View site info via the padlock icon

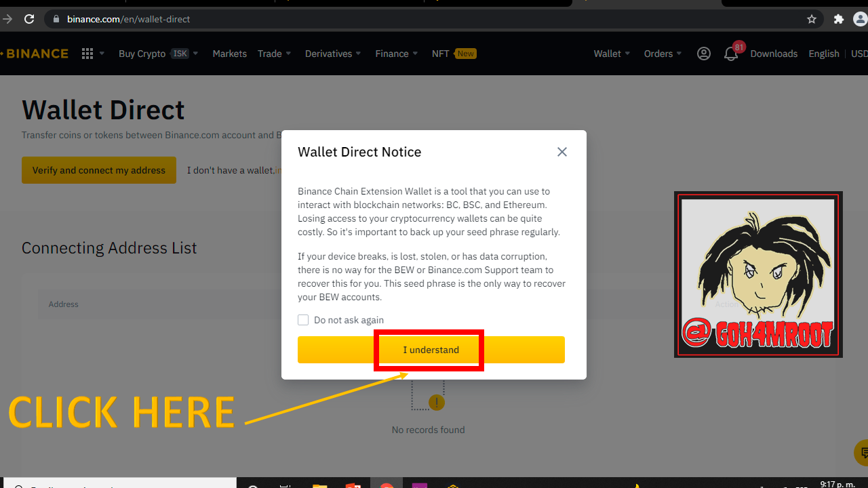56,19
